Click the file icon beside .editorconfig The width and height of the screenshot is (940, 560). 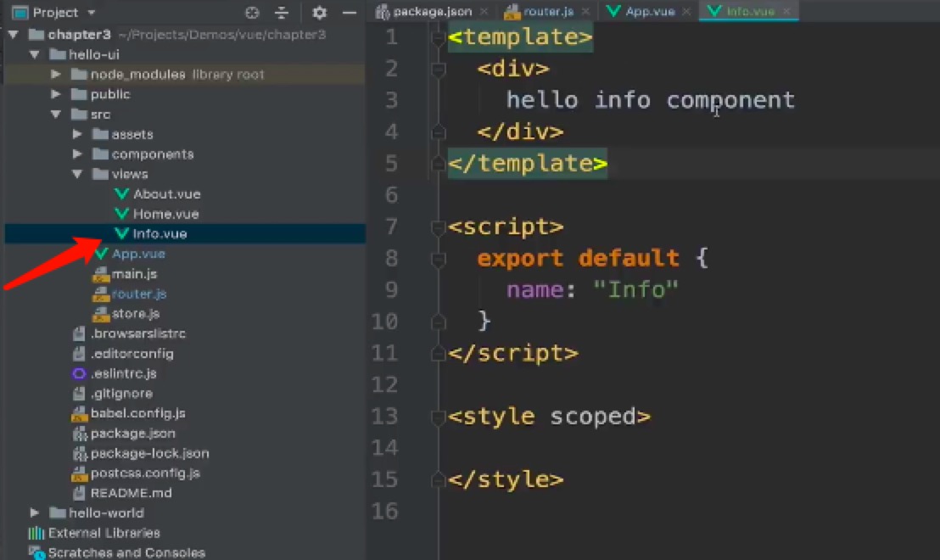[x=79, y=354]
